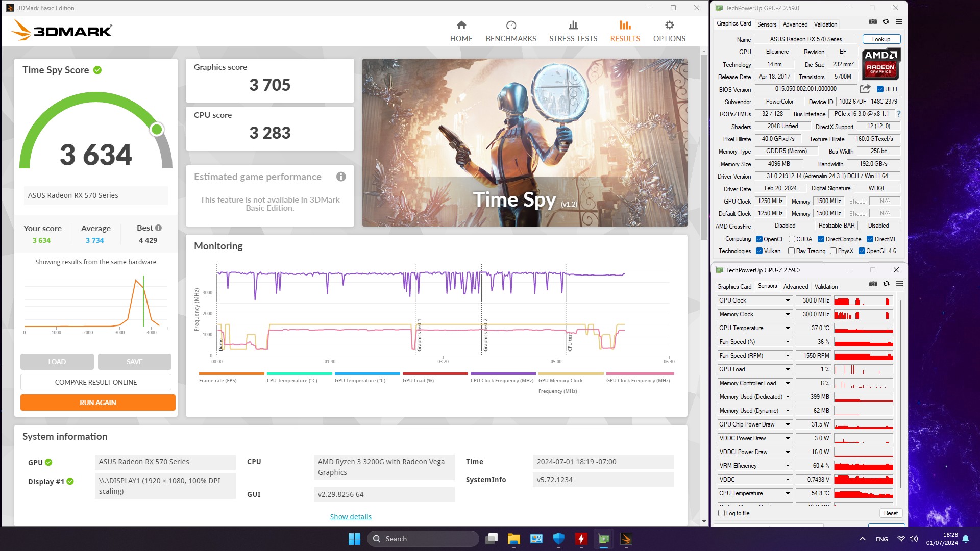Viewport: 980px width, 551px height.
Task: Take a screenshot in upper GPU-Z window
Action: pos(873,22)
